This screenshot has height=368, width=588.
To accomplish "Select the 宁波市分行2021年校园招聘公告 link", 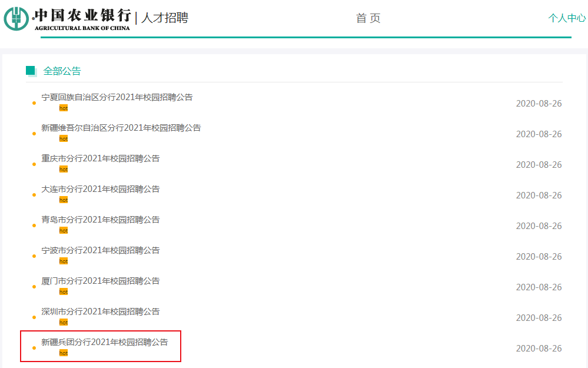I will coord(100,250).
